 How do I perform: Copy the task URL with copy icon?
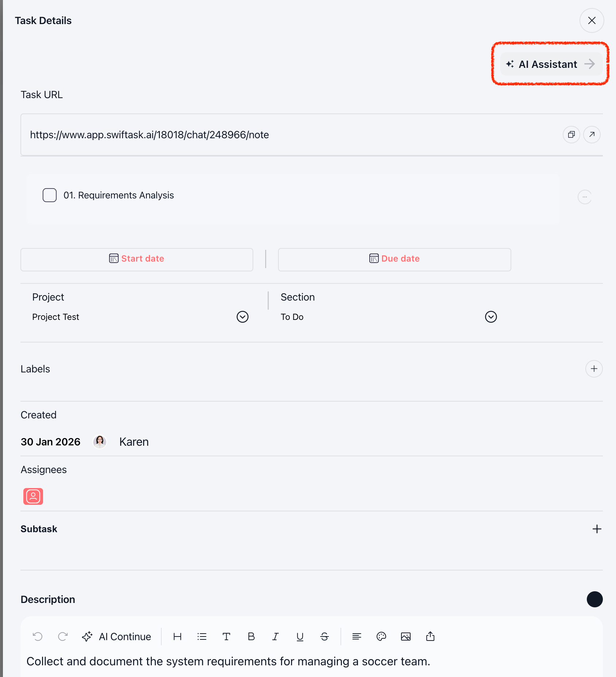pyautogui.click(x=571, y=135)
